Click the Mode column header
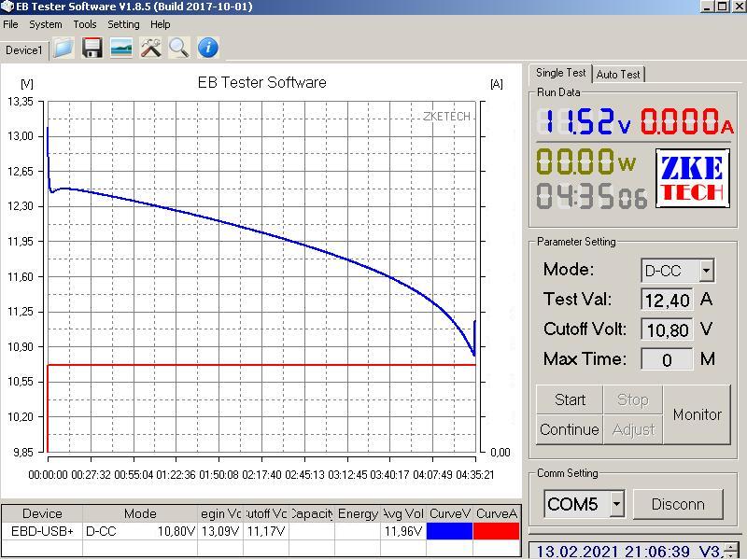 (140, 513)
